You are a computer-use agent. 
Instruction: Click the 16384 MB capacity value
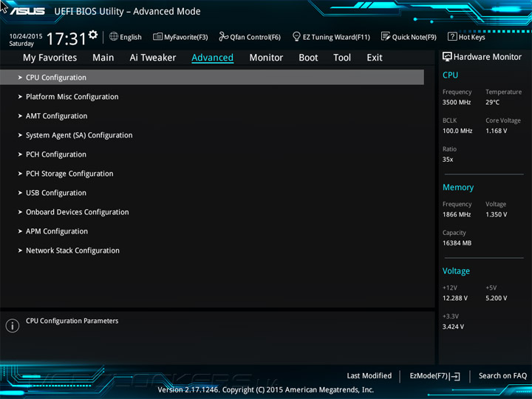point(457,243)
